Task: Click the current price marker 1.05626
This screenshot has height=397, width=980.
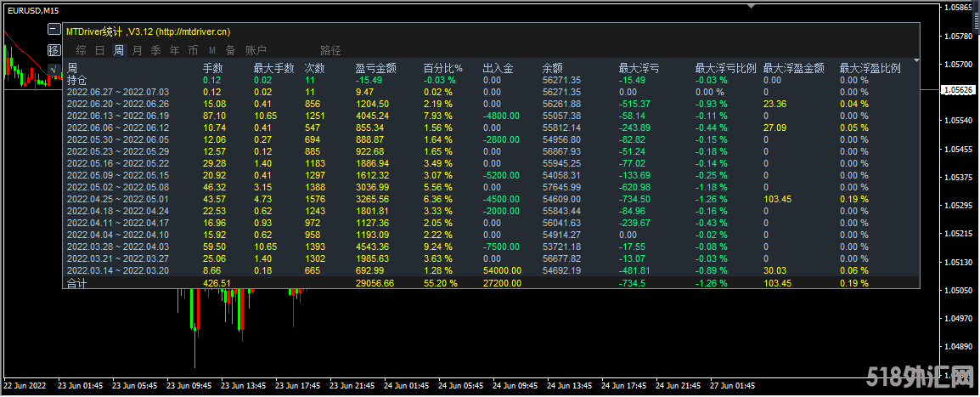Action: (960, 90)
